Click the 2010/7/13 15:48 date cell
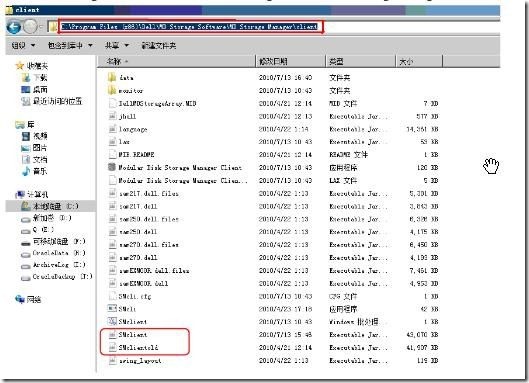The width and height of the screenshot is (529, 383). pos(285,335)
